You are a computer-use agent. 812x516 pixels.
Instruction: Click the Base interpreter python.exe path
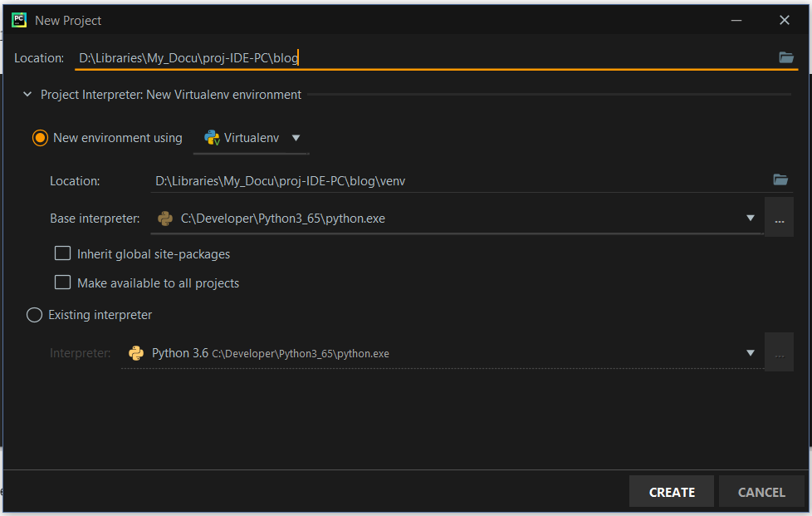(283, 219)
